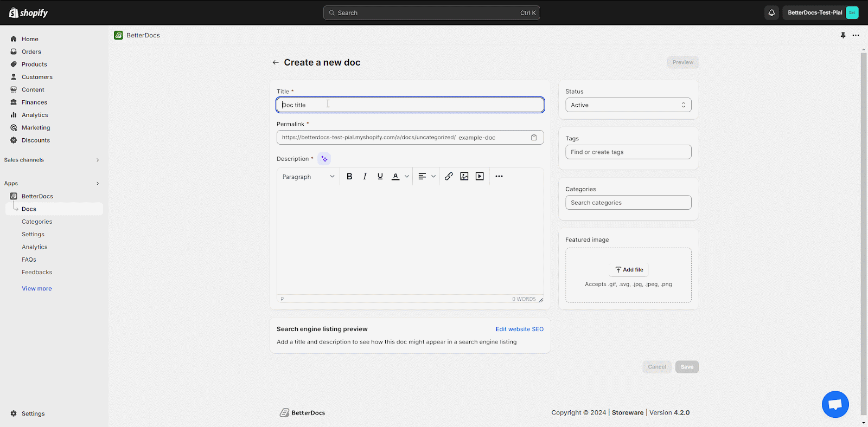Toggle bold formatting
This screenshot has width=868, height=427.
349,176
